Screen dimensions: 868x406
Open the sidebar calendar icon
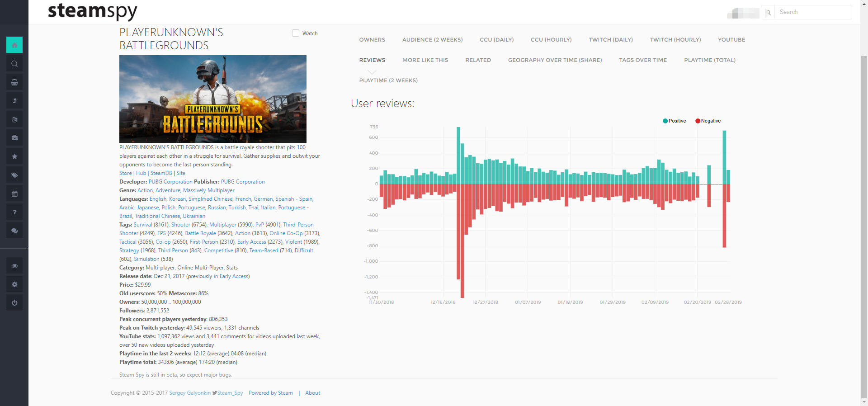[14, 194]
